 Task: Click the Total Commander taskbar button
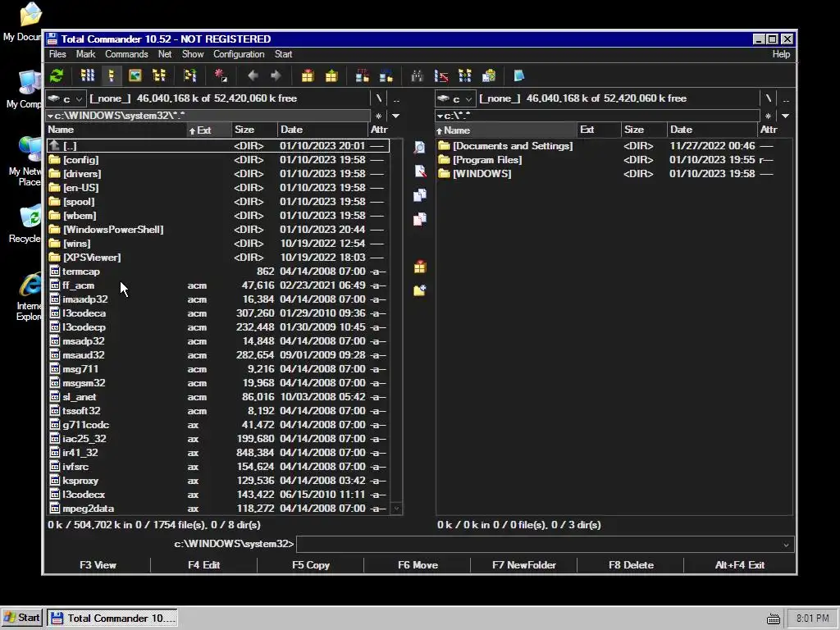(x=112, y=618)
